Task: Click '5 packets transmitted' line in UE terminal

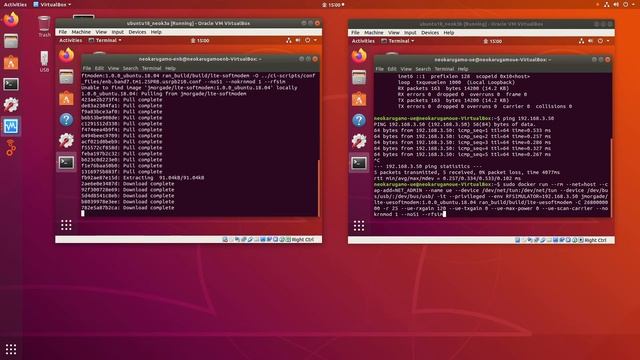Action: 467,172
